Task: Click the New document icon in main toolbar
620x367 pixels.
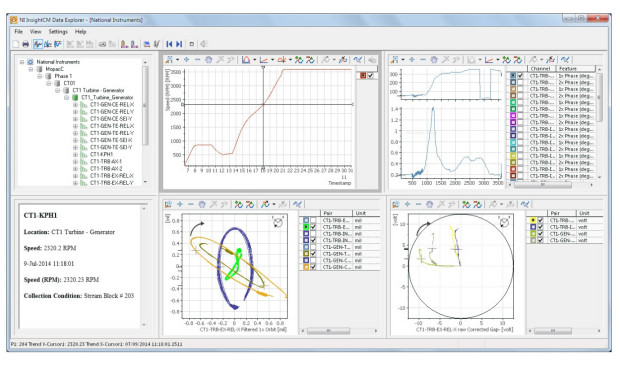Action: coord(16,44)
